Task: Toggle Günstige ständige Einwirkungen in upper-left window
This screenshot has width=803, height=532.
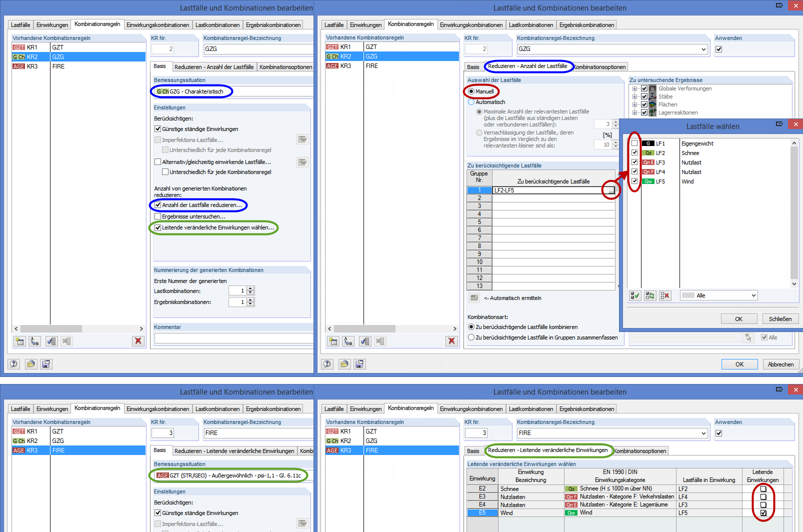Action: point(158,129)
